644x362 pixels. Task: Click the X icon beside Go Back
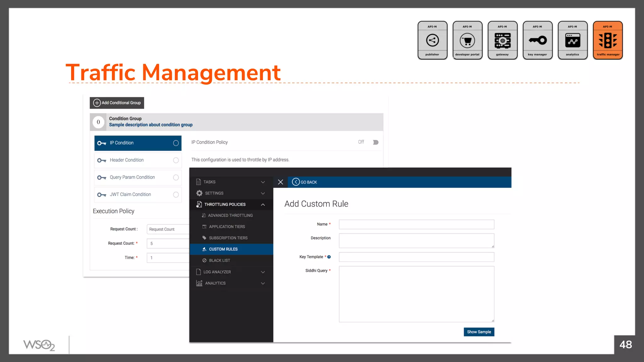pos(280,182)
